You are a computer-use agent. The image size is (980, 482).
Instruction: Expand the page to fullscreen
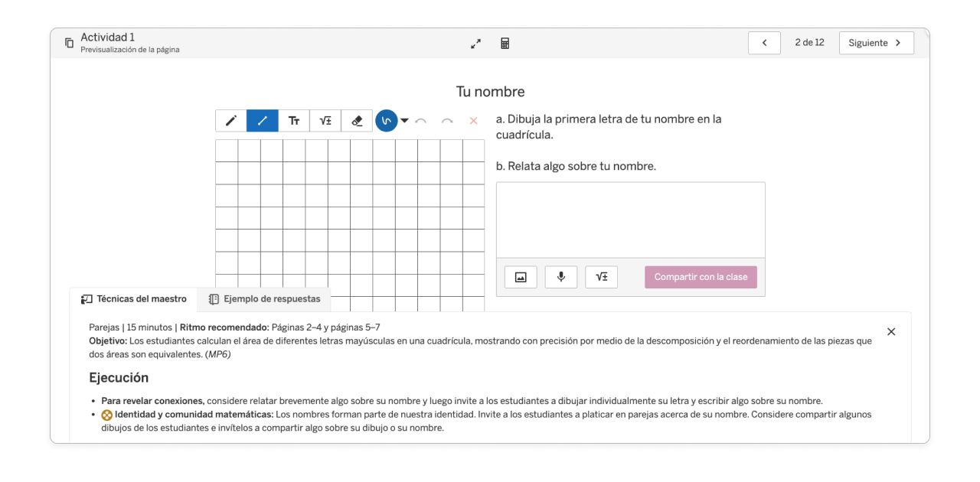tap(475, 44)
